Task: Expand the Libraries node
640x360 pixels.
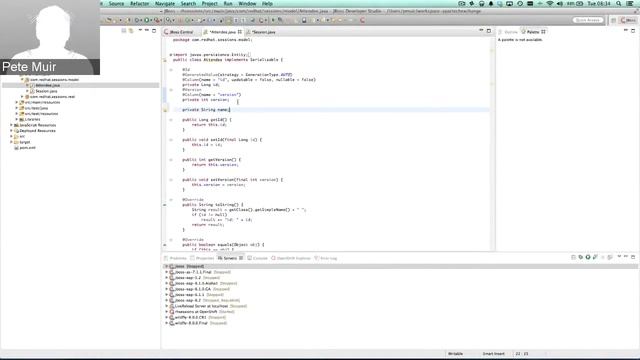Action: [17, 119]
